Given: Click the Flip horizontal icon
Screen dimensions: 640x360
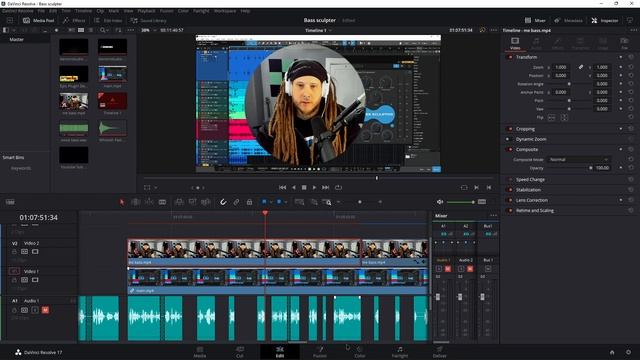Looking at the screenshot, I should [x=551, y=118].
